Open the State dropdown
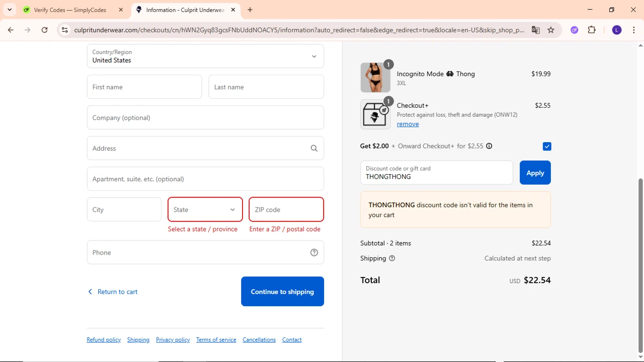Viewport: 644px width, 362px height. coord(205,210)
